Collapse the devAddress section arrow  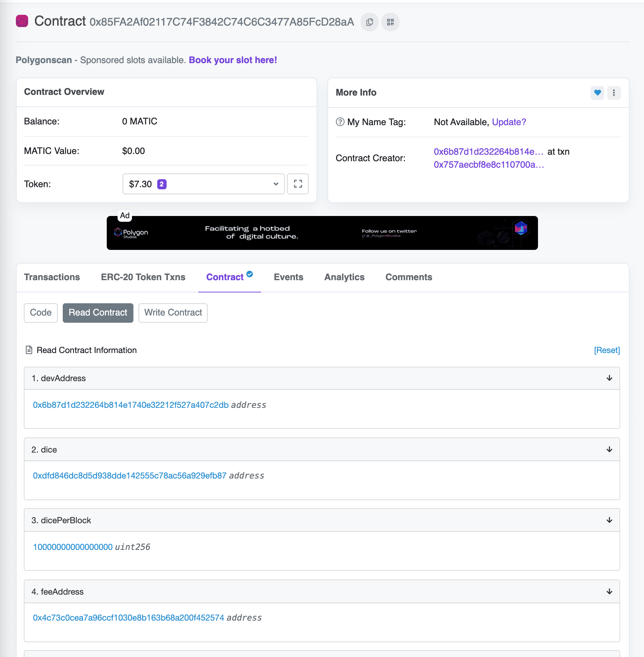click(x=609, y=378)
